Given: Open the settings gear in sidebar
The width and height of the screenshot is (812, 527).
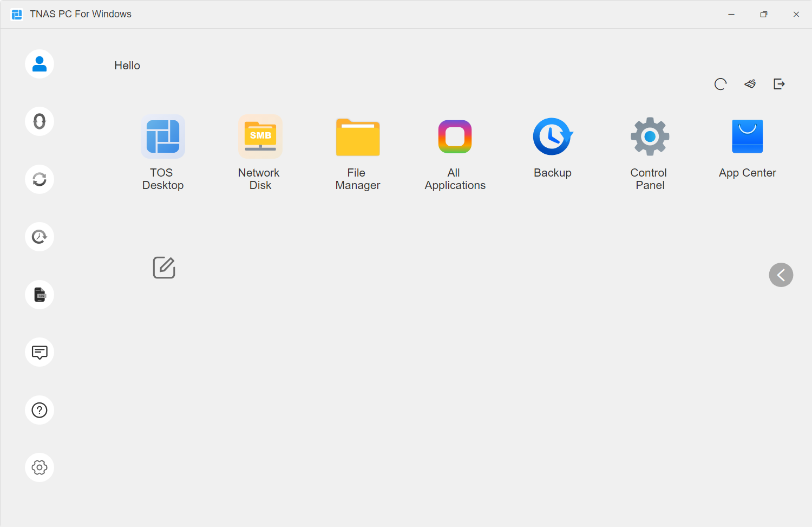Looking at the screenshot, I should coord(40,467).
